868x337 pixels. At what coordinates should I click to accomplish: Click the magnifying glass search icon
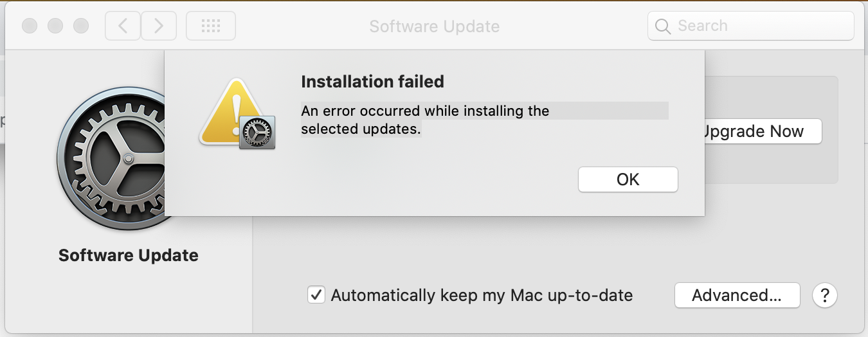pos(662,26)
